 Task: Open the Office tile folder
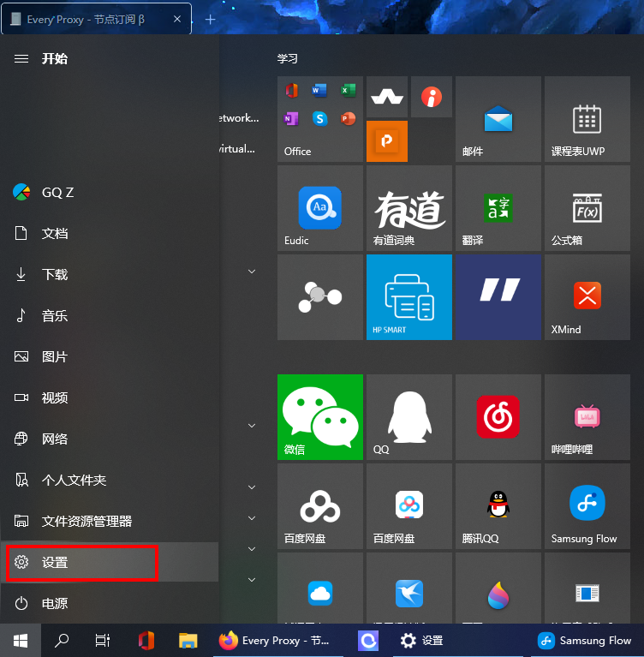click(320, 119)
